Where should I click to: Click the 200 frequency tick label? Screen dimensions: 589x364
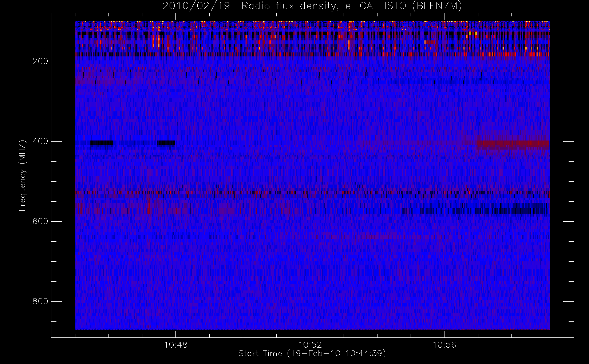tap(40, 61)
